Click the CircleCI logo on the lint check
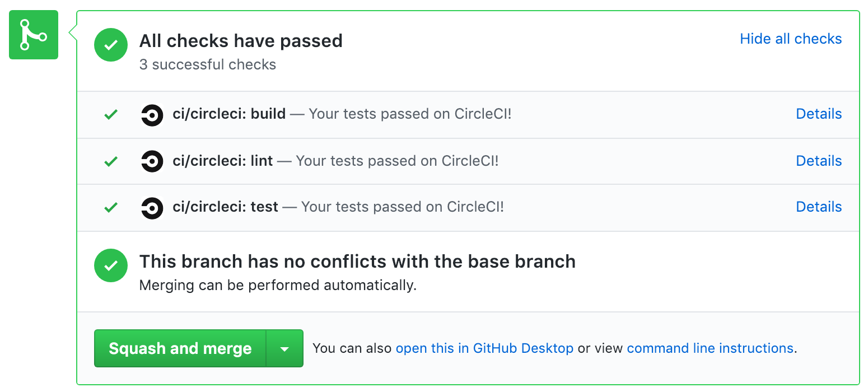The image size is (868, 392). 152,161
